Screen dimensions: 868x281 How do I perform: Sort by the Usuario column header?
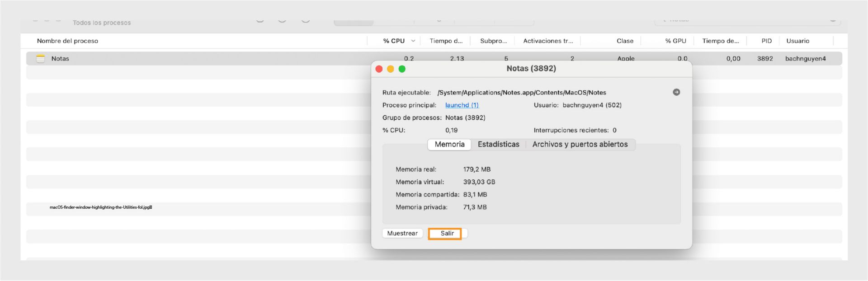pos(797,41)
